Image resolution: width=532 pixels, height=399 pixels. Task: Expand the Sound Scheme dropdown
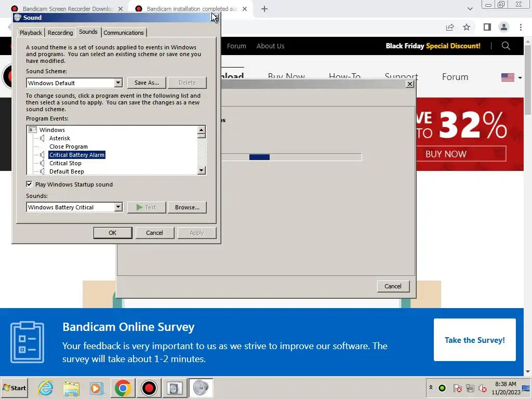(x=118, y=83)
